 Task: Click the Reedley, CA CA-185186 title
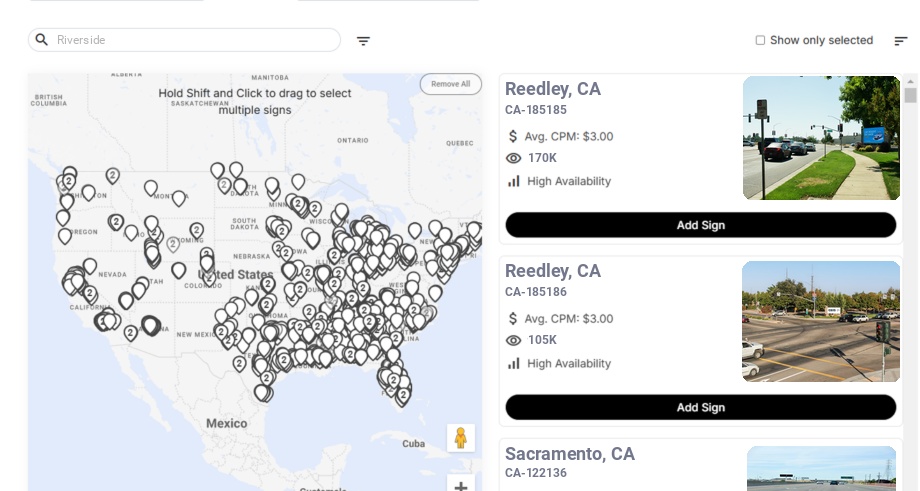click(x=552, y=271)
